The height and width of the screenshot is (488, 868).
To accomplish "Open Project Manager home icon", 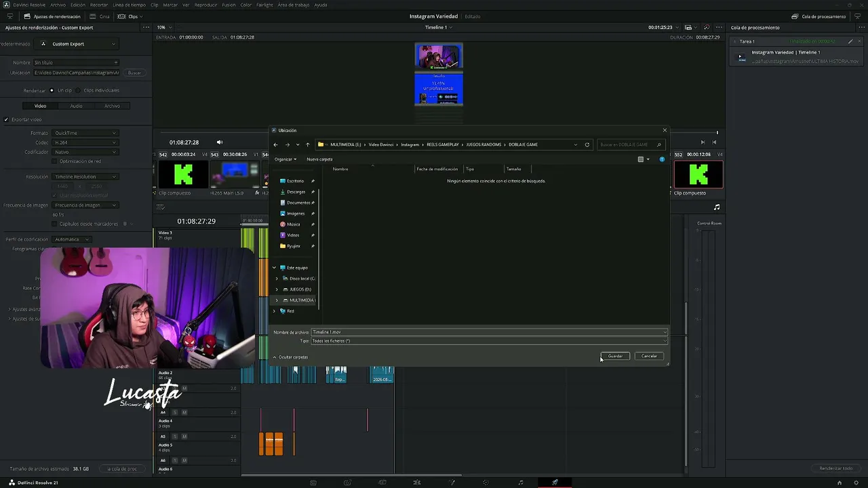I will [840, 483].
